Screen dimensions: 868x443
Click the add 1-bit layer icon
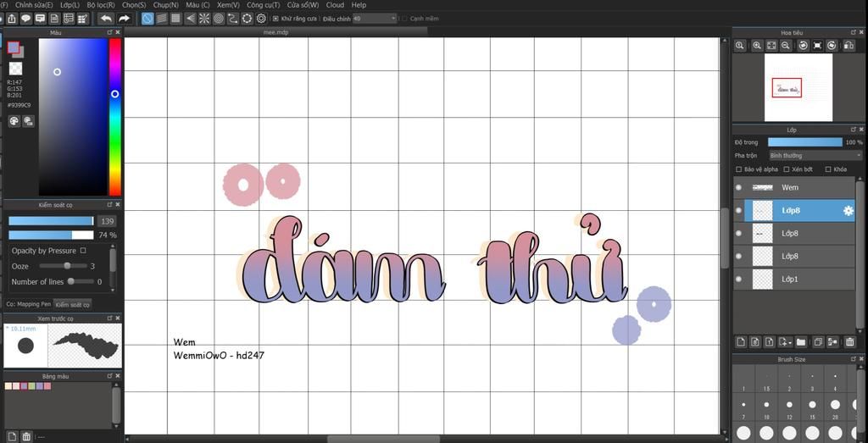[x=769, y=342]
